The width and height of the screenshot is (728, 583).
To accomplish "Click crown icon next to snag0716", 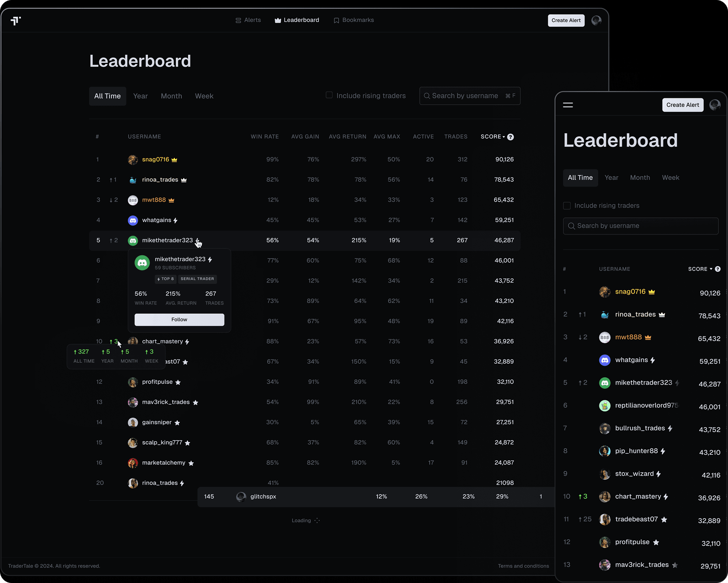I will [174, 160].
